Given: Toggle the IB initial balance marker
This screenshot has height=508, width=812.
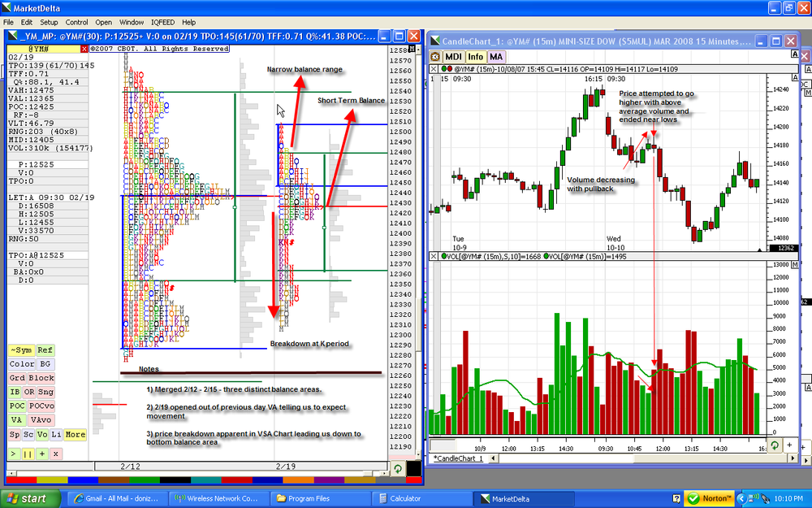Looking at the screenshot, I should pyautogui.click(x=15, y=393).
